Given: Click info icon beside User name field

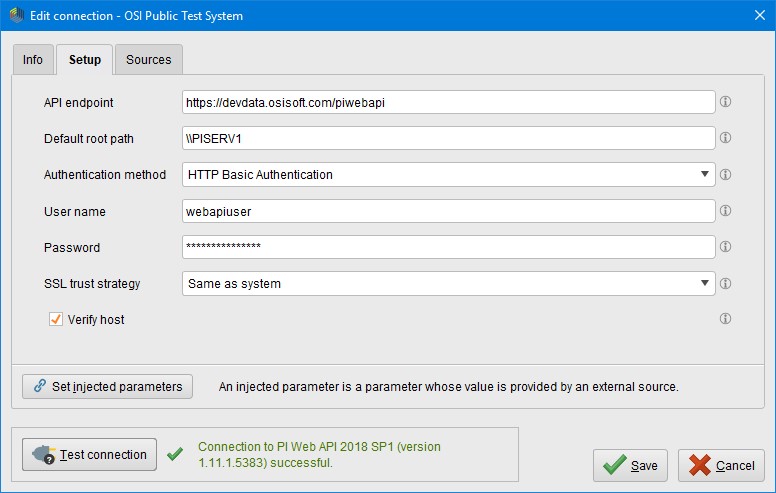Looking at the screenshot, I should [x=726, y=211].
